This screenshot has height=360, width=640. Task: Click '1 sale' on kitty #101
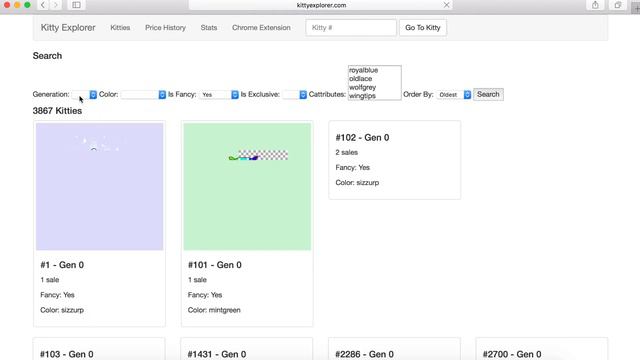197,280
